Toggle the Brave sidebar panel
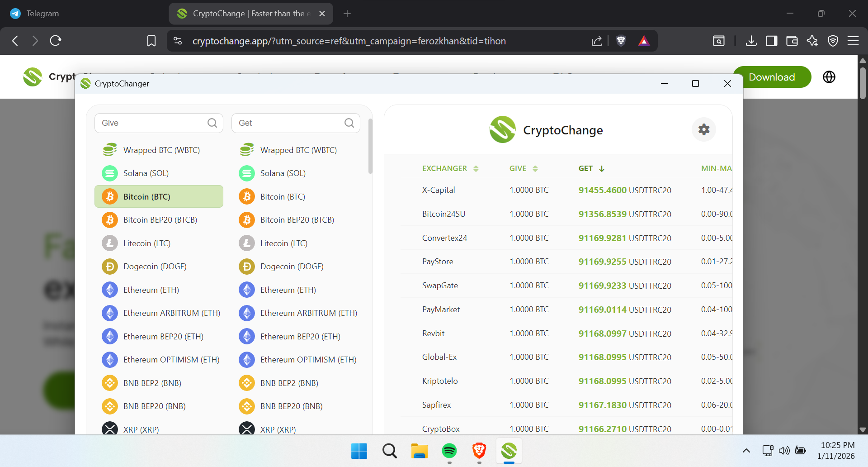This screenshot has width=868, height=467. (772, 41)
